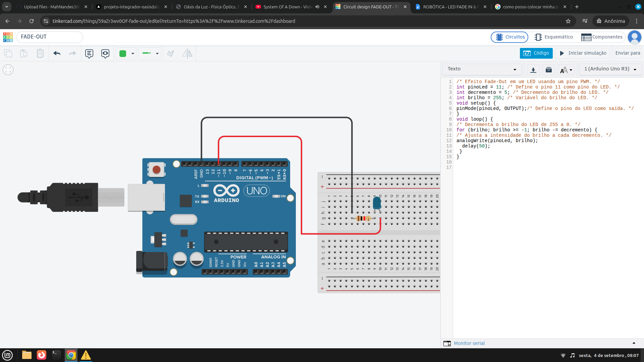Viewport: 644px width, 362px height.
Task: Open the wire color swatch dropdown
Action: 126,53
